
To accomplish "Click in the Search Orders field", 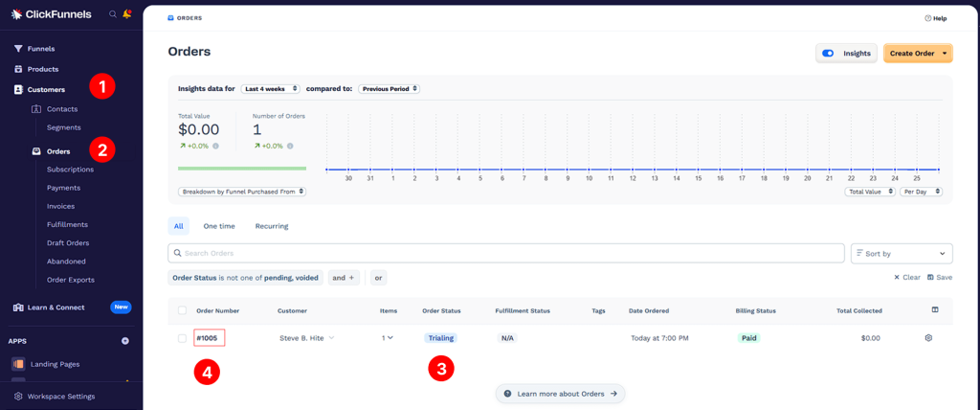I will point(506,254).
